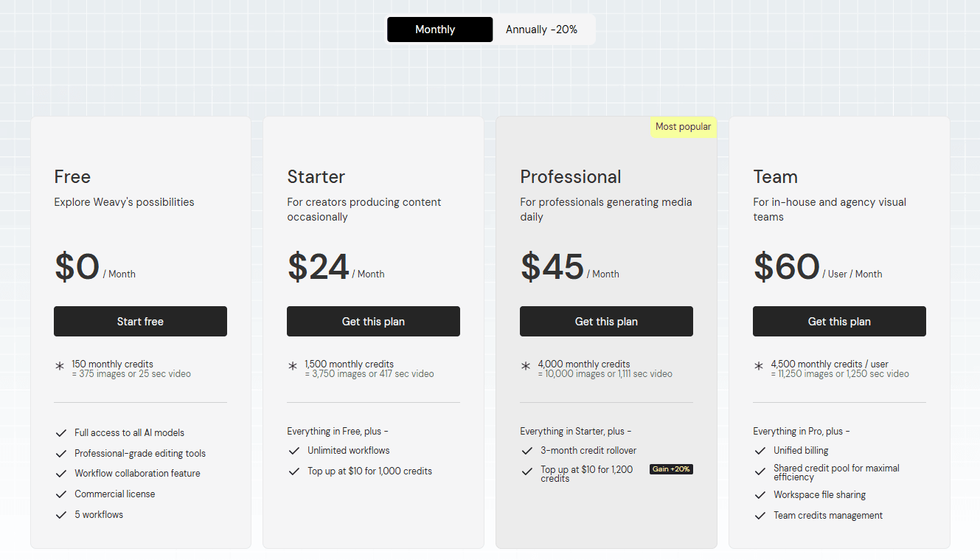This screenshot has width=980, height=560.
Task: Click checkmark beside Unified billing
Action: coord(760,451)
